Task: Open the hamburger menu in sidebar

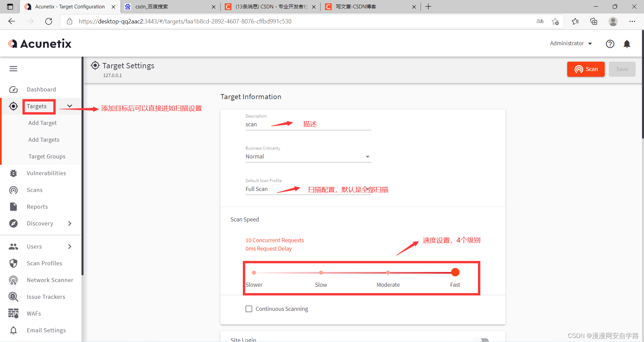Action: coord(13,69)
